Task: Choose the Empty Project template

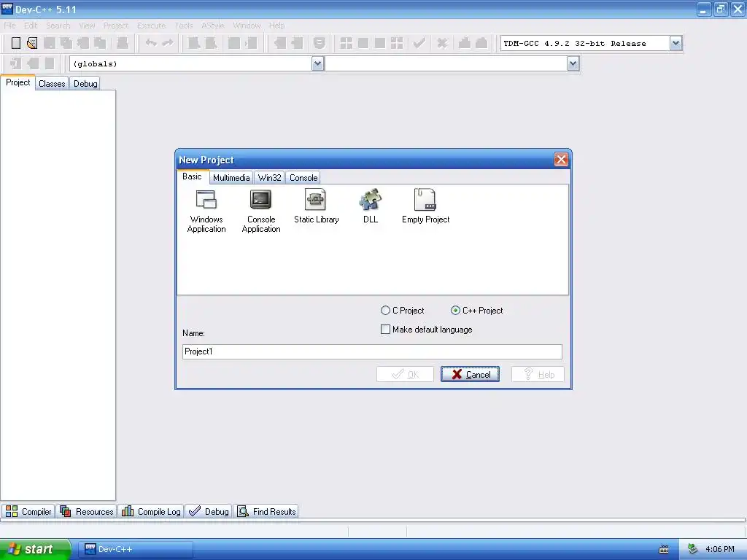Action: click(x=425, y=206)
